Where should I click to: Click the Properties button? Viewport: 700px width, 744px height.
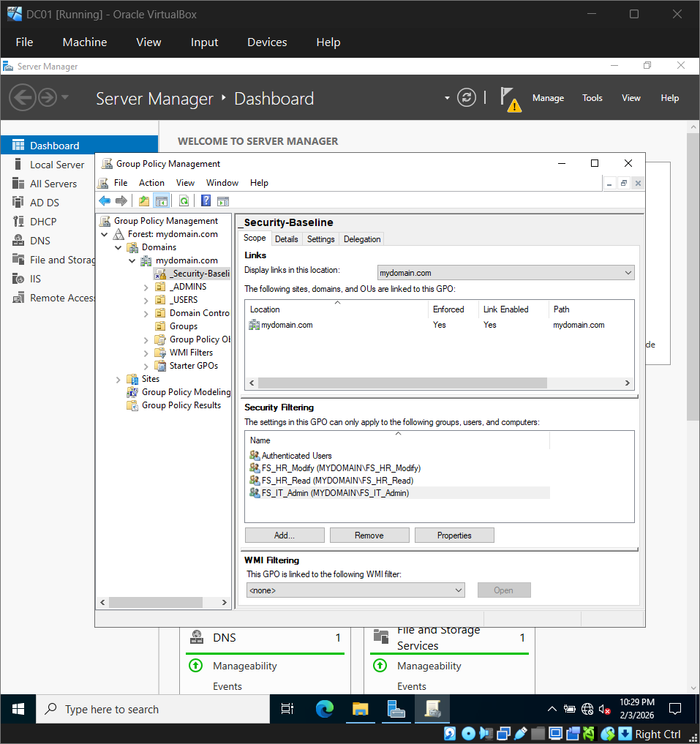(x=454, y=536)
